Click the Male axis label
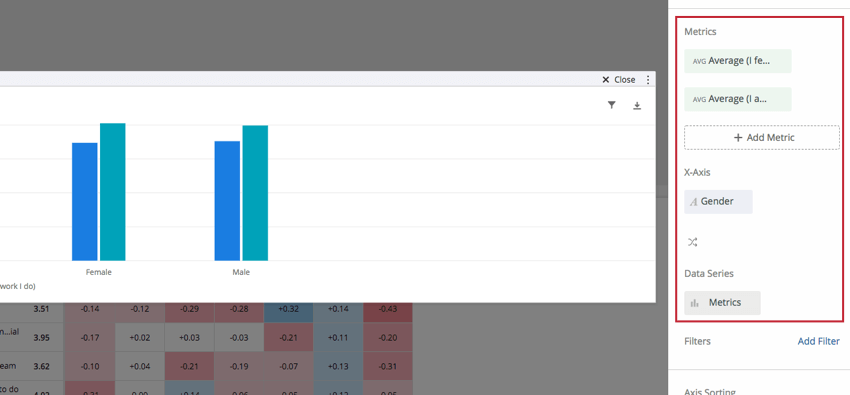This screenshot has height=395, width=850. (x=241, y=272)
